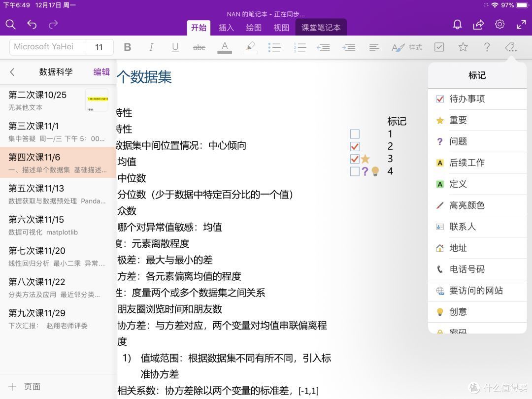Open the page 第六次课11/15
This screenshot has height=399, width=532.
[58, 225]
